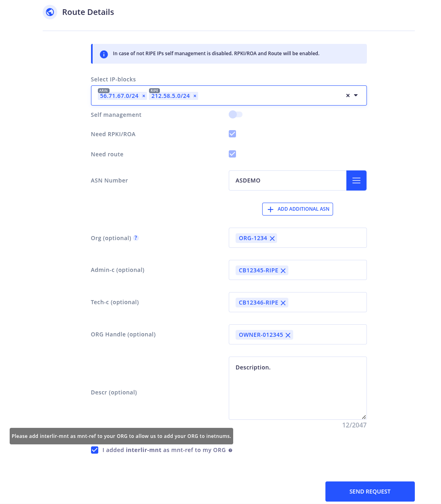Viewport: 441px width, 504px height.
Task: Uncheck the interlir-mnt as mnt-ref checkbox
Action: tap(95, 450)
